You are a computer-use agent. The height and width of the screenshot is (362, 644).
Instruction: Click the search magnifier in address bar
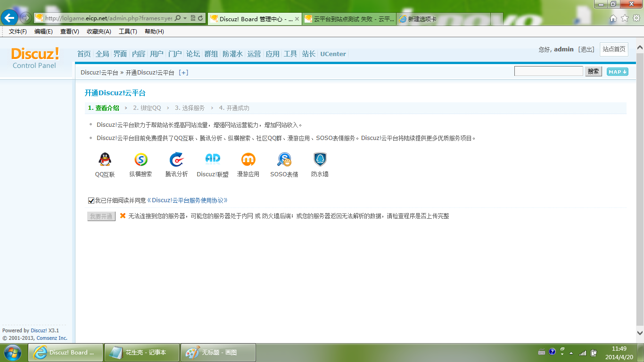point(178,18)
